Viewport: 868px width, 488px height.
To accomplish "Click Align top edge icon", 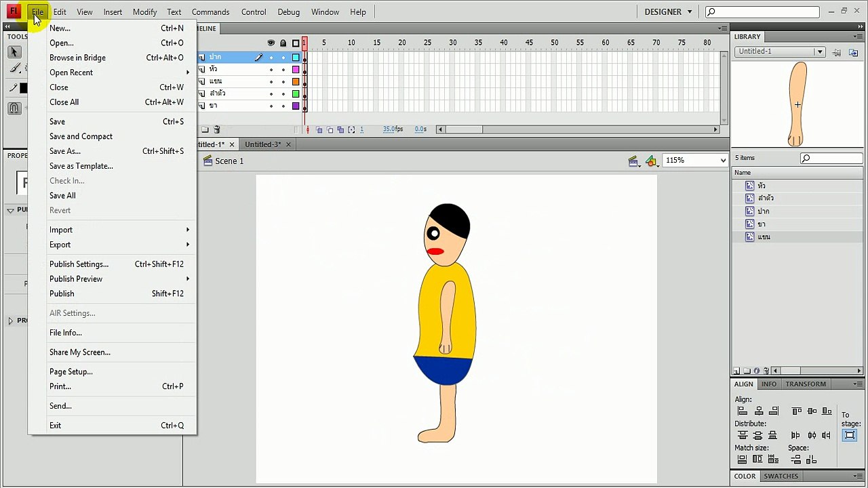I will 797,411.
